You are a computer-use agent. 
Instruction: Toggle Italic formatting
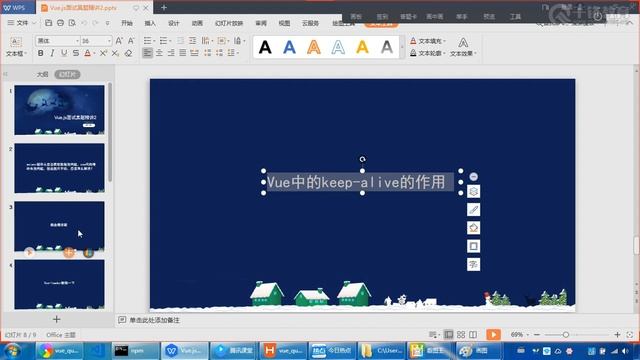pyautogui.click(x=52, y=53)
